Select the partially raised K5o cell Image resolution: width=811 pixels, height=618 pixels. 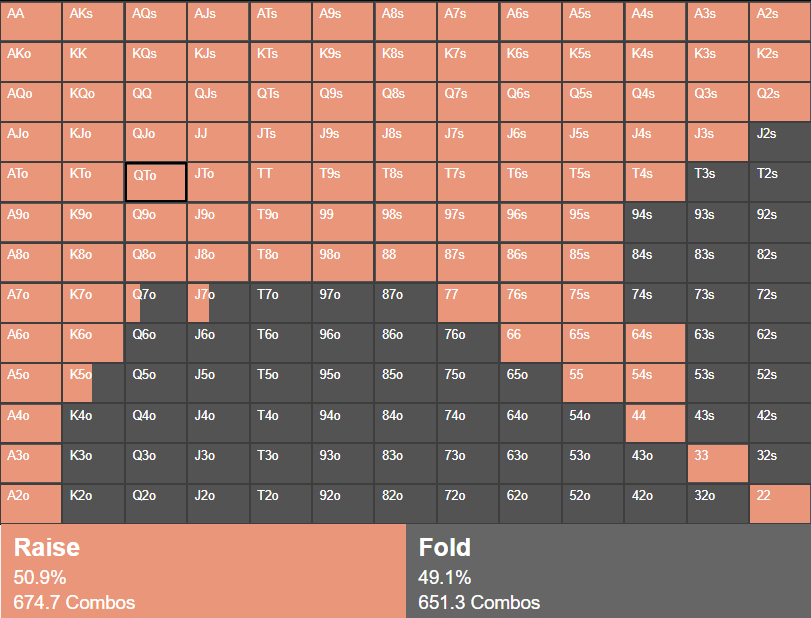coord(93,383)
